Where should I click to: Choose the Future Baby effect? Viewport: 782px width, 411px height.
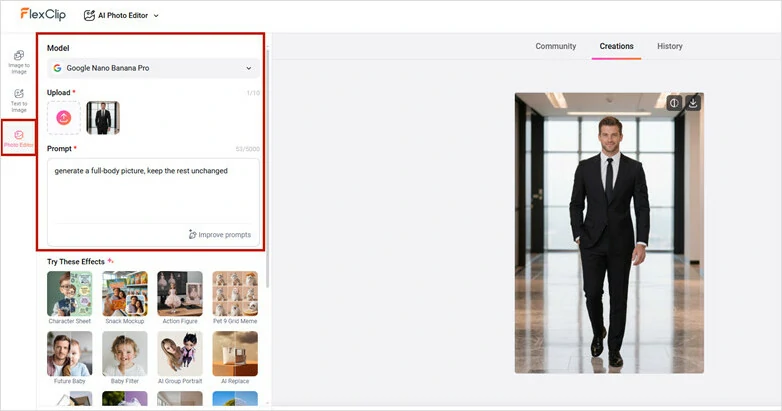click(70, 358)
